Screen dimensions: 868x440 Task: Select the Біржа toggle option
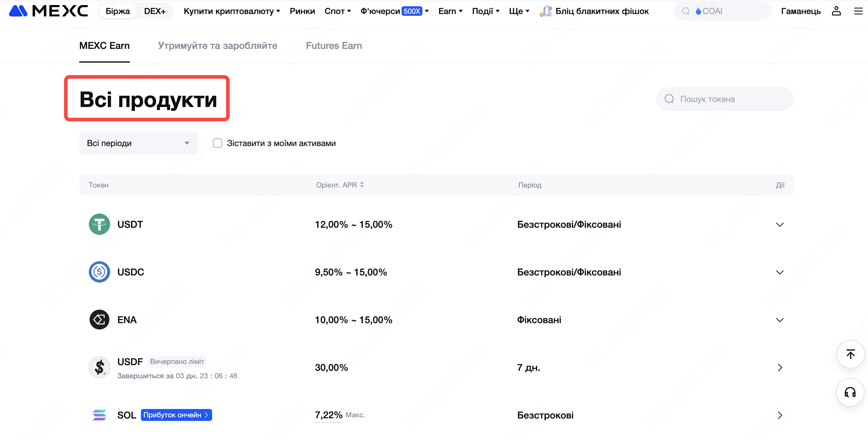point(118,11)
